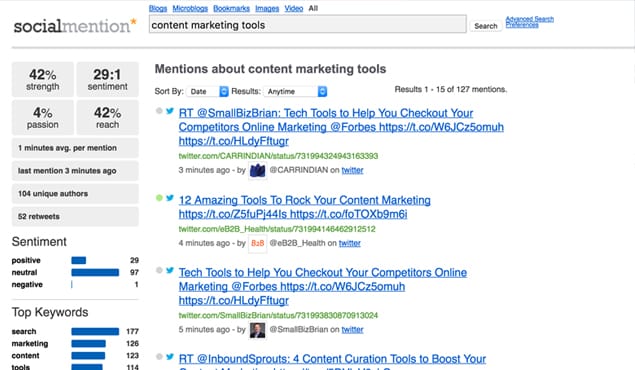This screenshot has width=635, height=370.
Task: Click search keyword bar showing 177
Action: tap(95, 332)
